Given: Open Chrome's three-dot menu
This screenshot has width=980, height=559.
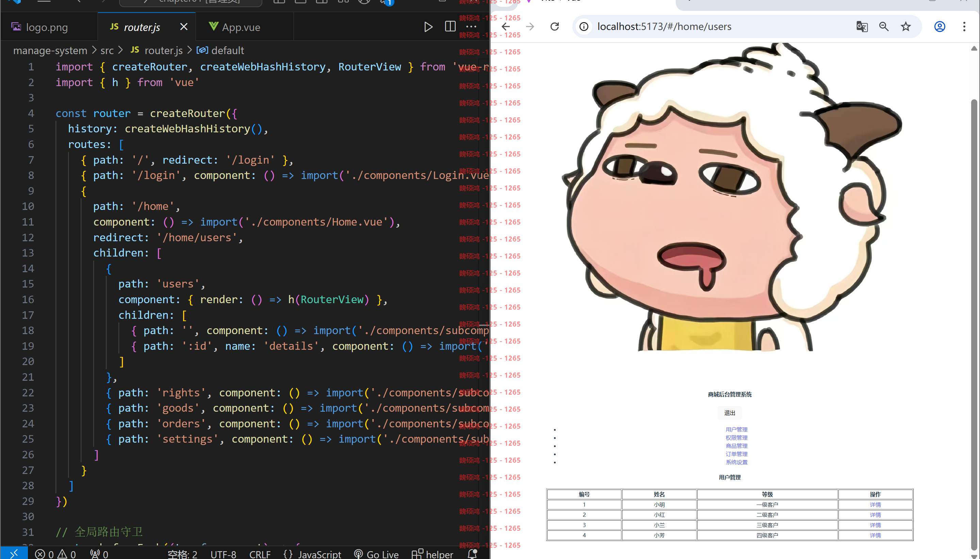Looking at the screenshot, I should [964, 27].
